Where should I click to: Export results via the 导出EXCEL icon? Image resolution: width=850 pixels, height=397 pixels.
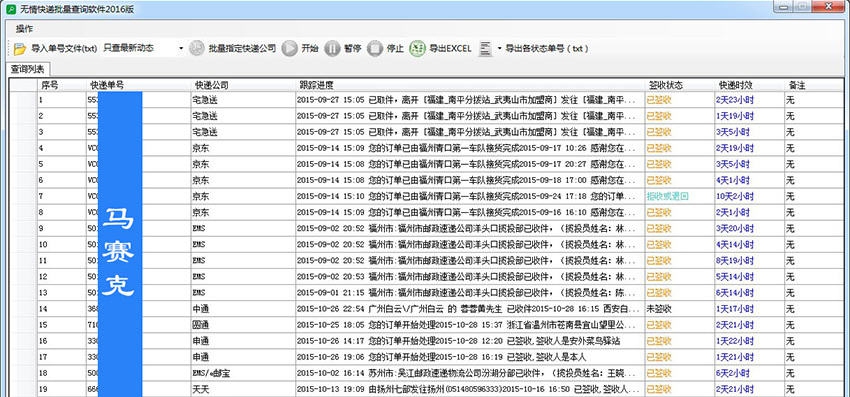click(417, 48)
